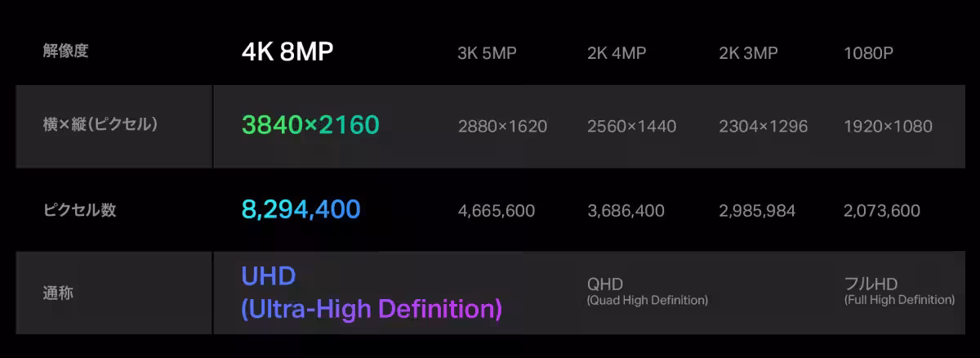Click the 解像度 row label
This screenshot has height=358, width=980.
tap(65, 51)
